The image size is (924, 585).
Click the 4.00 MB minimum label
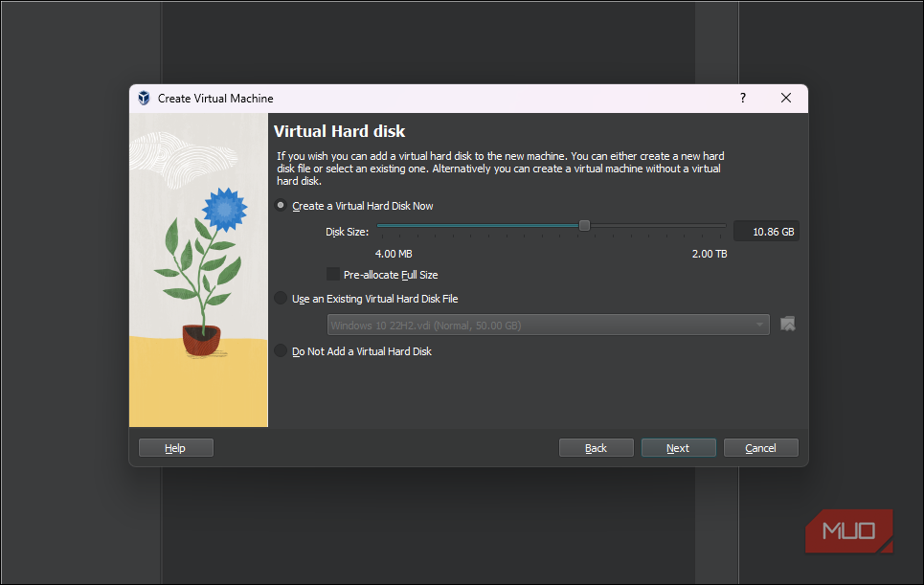coord(394,254)
